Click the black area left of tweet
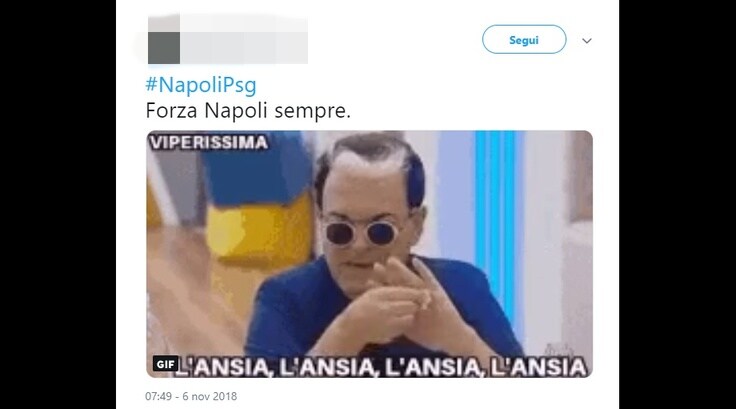Screen dimensions: 736x409 coord(58,204)
